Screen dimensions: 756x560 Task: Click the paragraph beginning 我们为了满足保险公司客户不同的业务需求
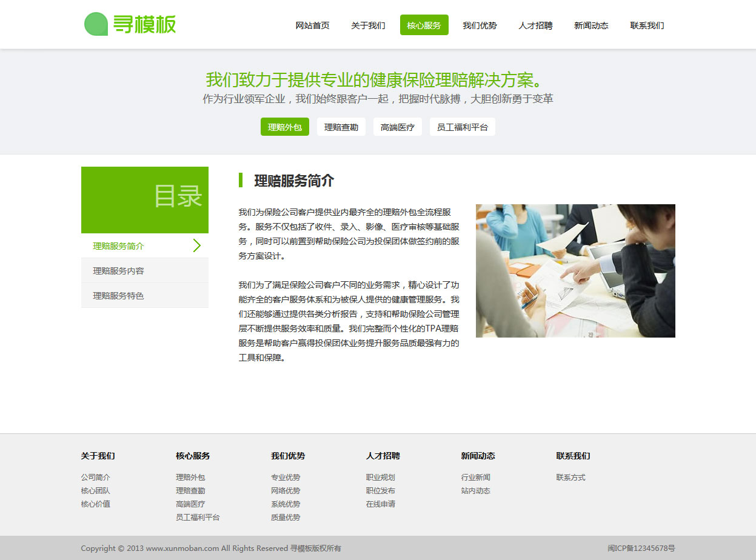click(x=349, y=321)
